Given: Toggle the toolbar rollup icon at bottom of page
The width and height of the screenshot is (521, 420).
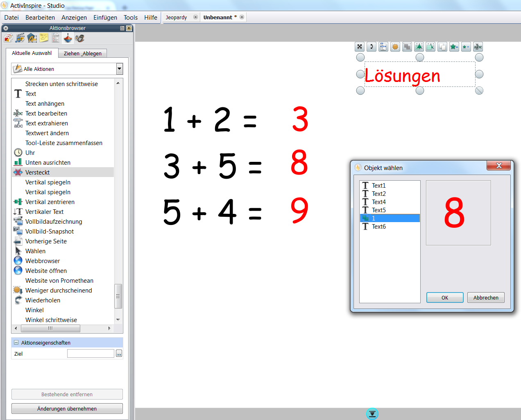Looking at the screenshot, I should click(372, 414).
